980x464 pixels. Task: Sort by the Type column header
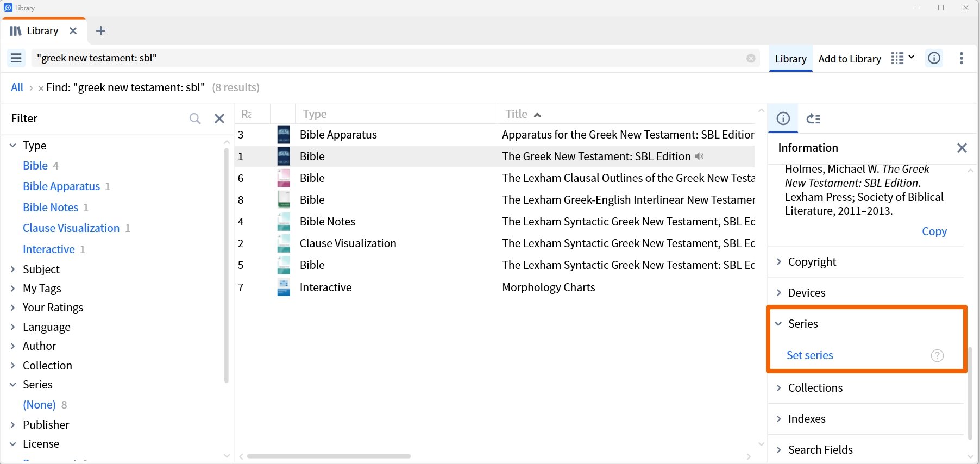point(315,114)
